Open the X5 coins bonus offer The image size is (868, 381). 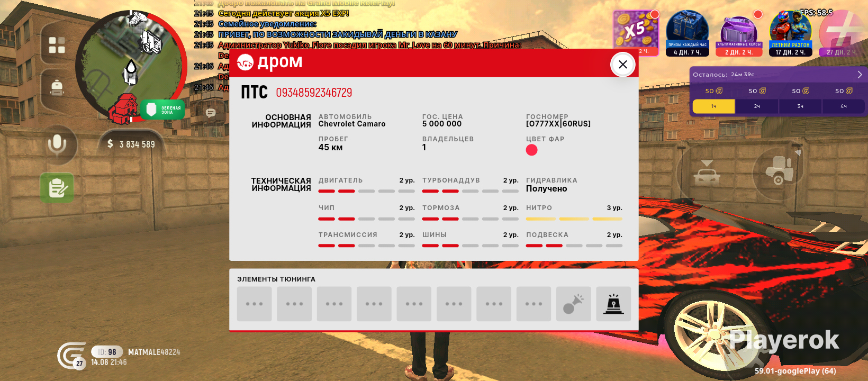[636, 33]
